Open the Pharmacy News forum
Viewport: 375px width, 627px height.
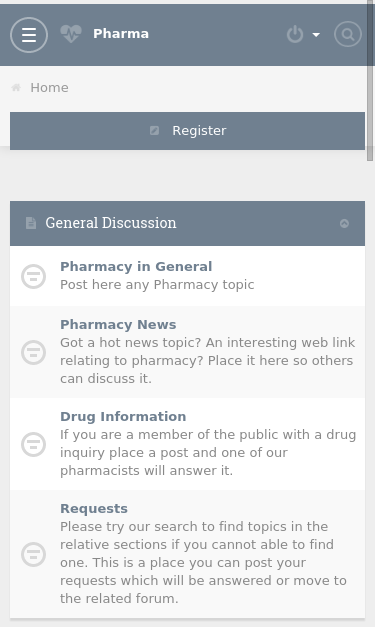[118, 325]
